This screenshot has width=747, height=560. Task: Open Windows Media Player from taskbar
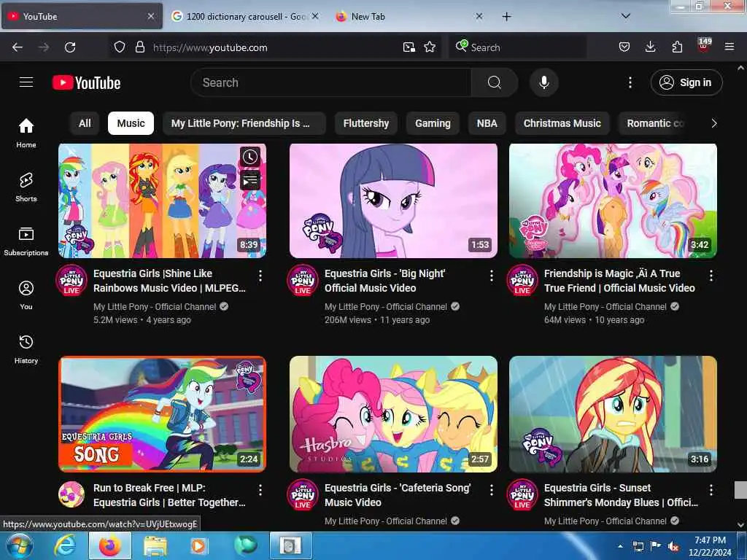pos(198,545)
